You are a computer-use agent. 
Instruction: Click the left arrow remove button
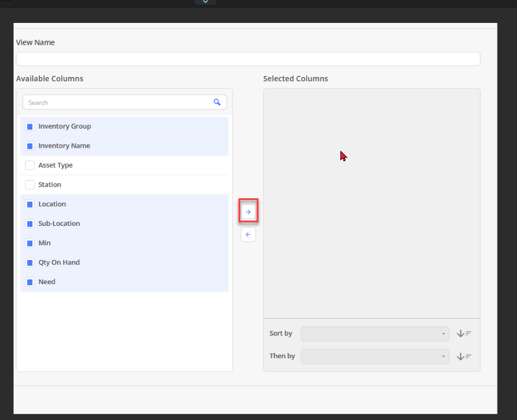tap(248, 235)
